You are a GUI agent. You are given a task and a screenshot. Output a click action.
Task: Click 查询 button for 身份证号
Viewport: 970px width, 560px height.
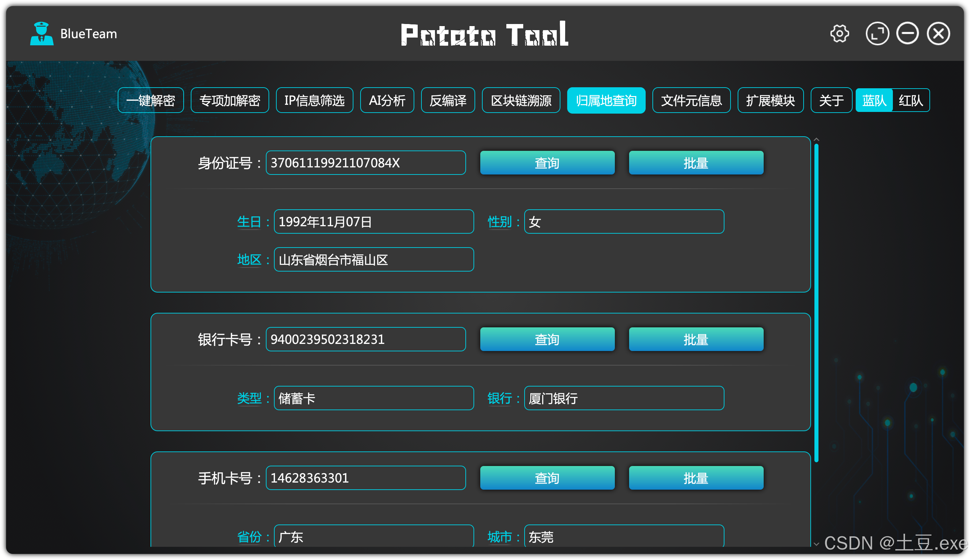click(547, 163)
